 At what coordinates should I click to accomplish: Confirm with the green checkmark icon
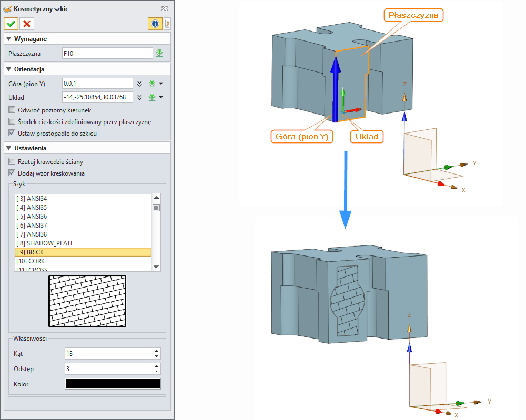click(11, 24)
